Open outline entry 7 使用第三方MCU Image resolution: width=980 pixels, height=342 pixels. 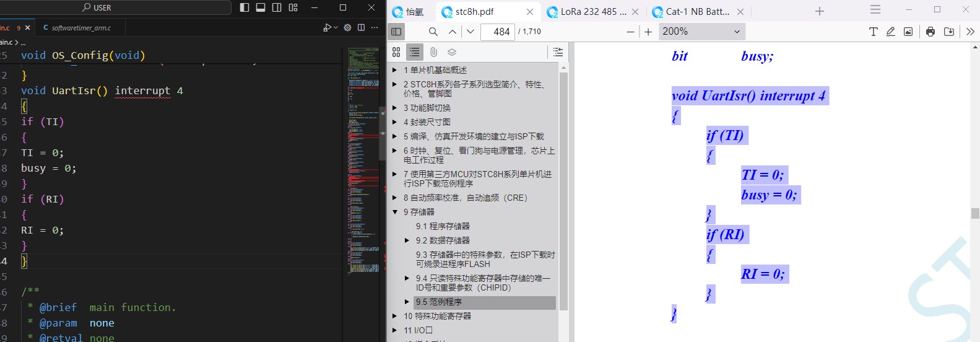[477, 179]
